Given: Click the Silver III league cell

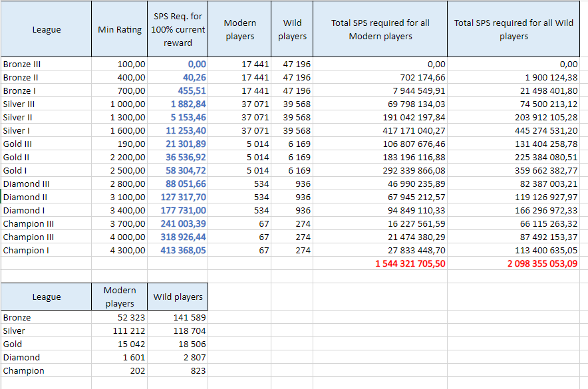Looking at the screenshot, I should (46, 104).
